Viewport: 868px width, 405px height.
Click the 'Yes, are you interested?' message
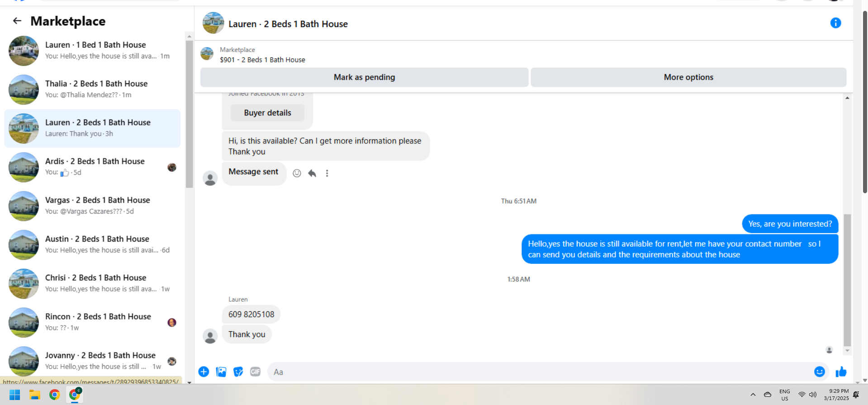point(790,224)
